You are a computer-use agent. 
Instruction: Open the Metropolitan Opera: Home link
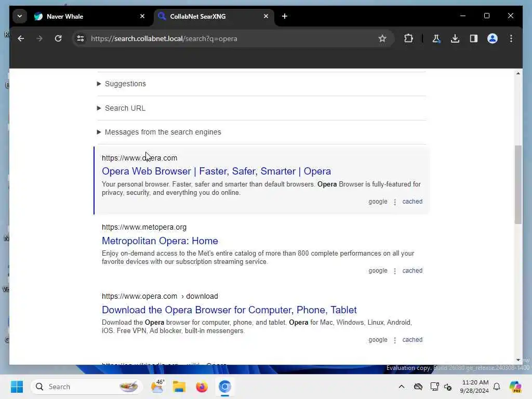160,241
